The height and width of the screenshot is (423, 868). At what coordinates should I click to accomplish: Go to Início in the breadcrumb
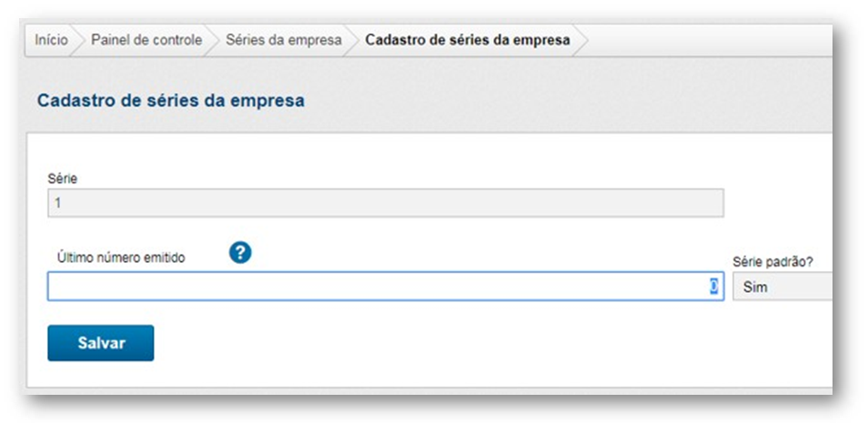[x=51, y=40]
